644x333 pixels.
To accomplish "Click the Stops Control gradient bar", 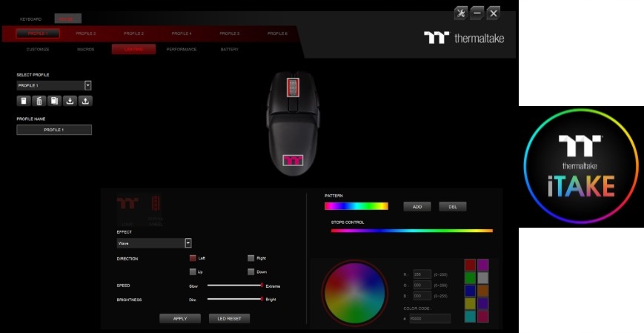I will coord(411,231).
